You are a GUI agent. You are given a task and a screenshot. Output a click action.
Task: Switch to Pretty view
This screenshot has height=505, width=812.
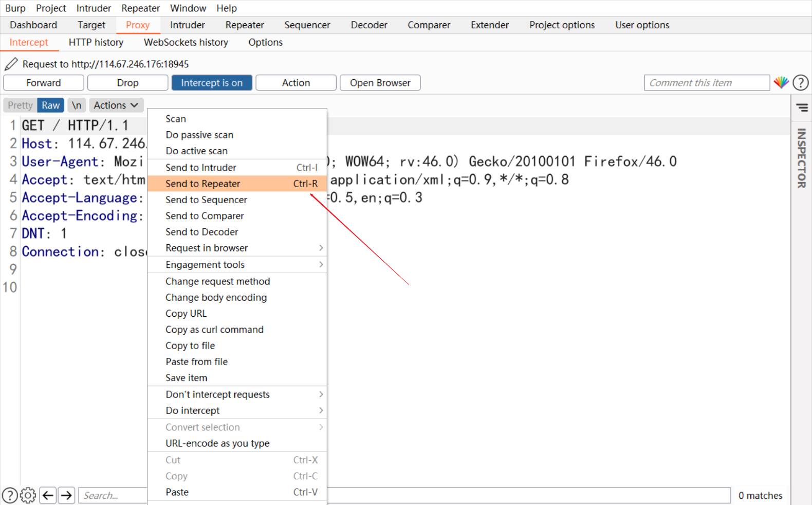(20, 105)
